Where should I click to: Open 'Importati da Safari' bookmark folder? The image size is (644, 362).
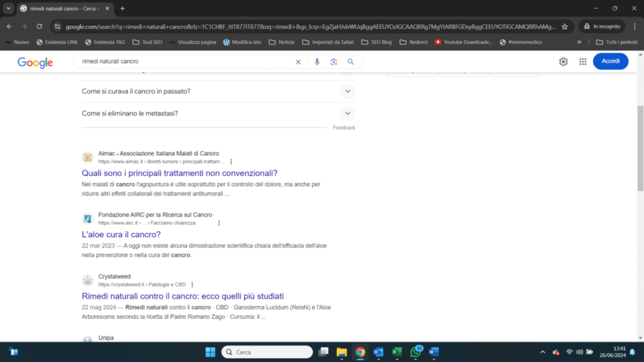point(328,42)
